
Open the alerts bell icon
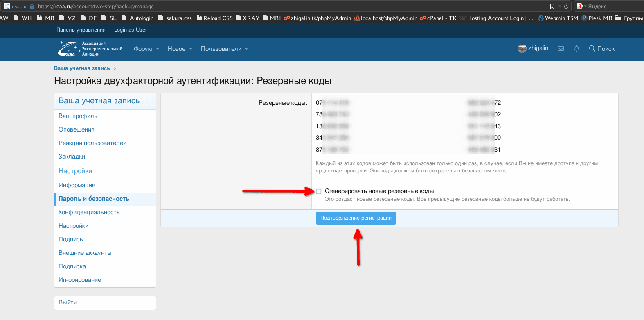pyautogui.click(x=577, y=49)
